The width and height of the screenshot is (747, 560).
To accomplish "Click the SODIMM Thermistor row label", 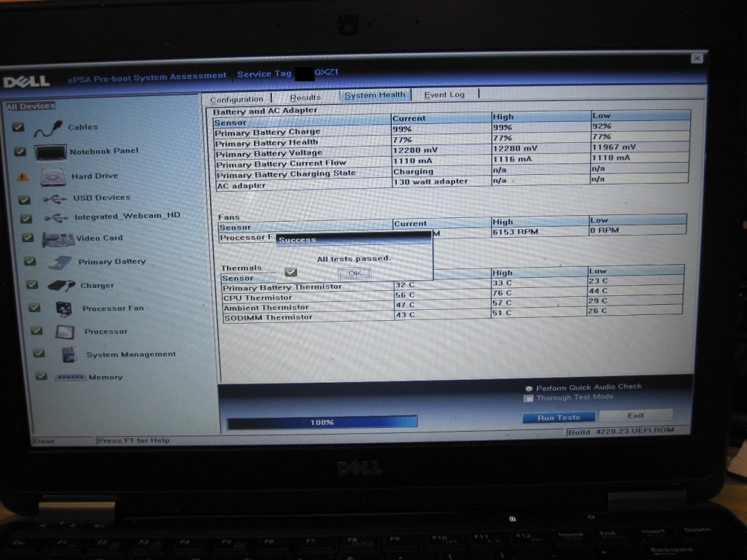I will pyautogui.click(x=268, y=318).
